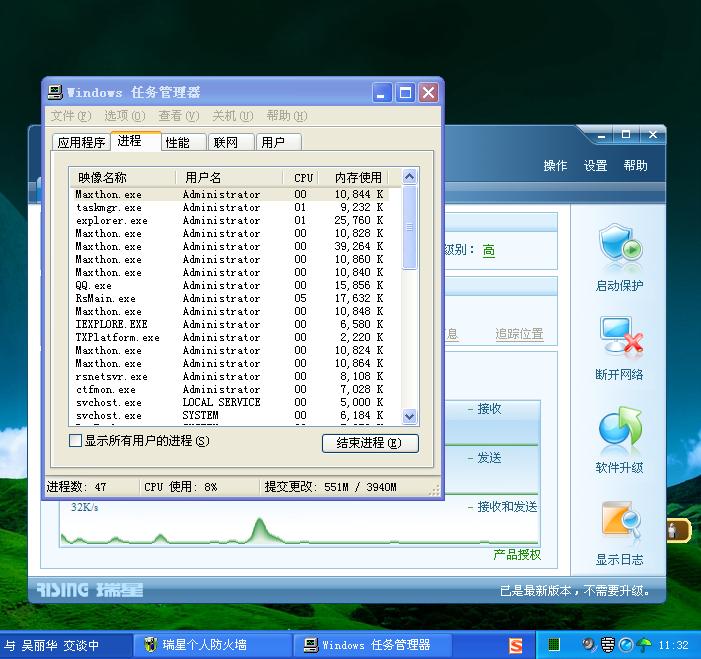
Task: Click the 启动保护 shield icon
Action: (620, 245)
